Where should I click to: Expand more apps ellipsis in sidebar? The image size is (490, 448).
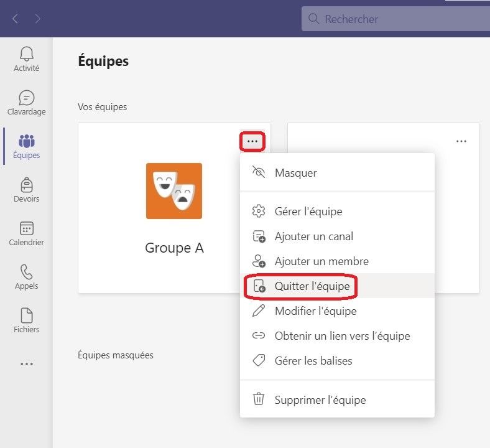pos(26,364)
